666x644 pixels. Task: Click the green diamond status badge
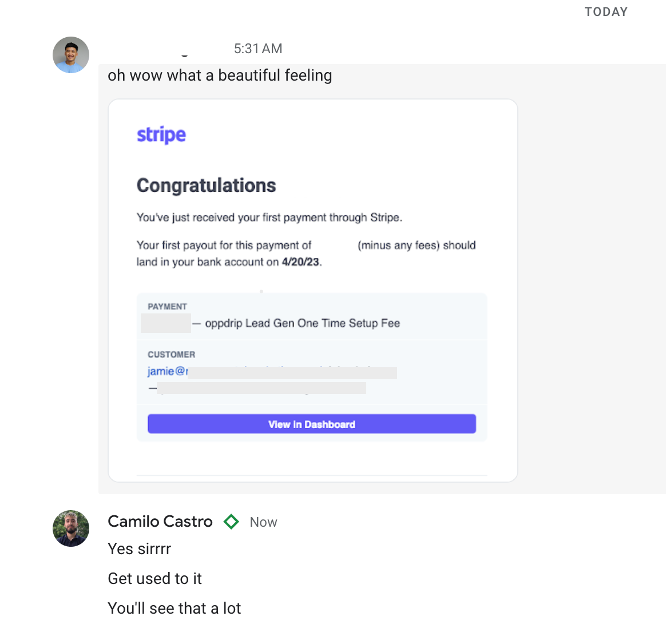tap(231, 522)
